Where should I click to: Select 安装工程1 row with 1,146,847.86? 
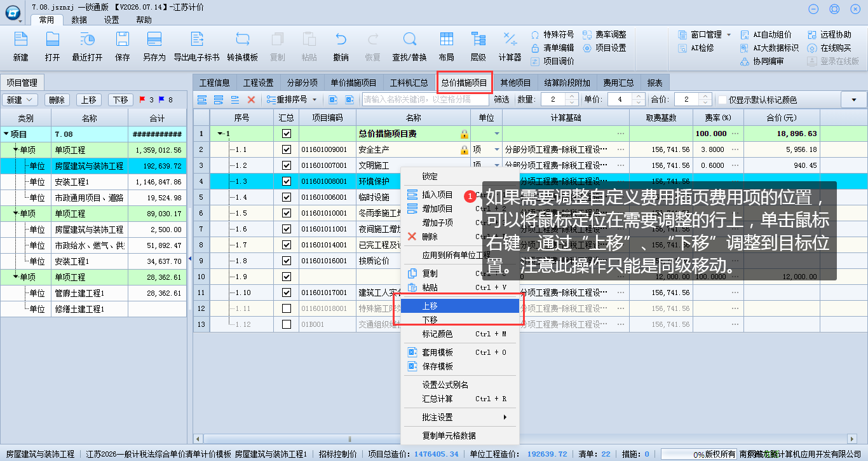point(93,181)
